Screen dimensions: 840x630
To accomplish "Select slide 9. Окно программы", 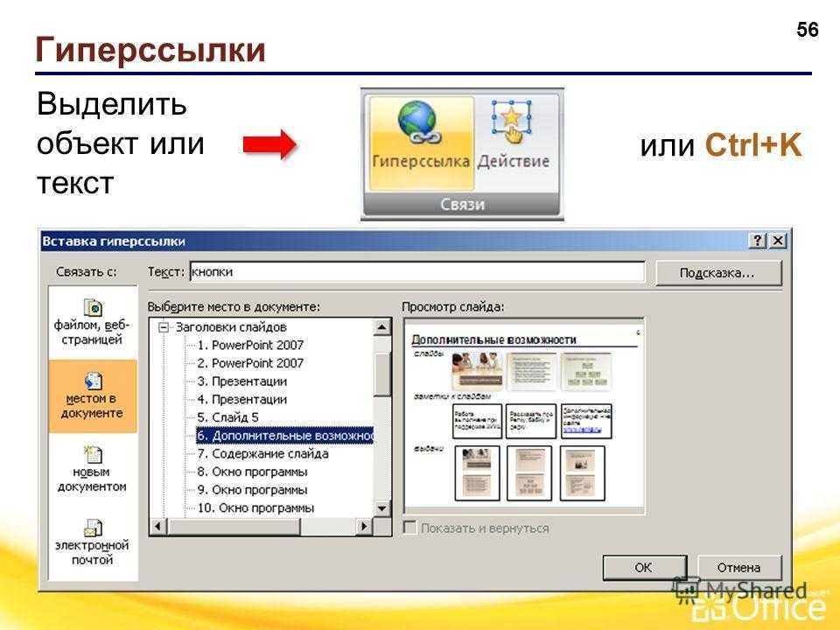I will pyautogui.click(x=252, y=490).
